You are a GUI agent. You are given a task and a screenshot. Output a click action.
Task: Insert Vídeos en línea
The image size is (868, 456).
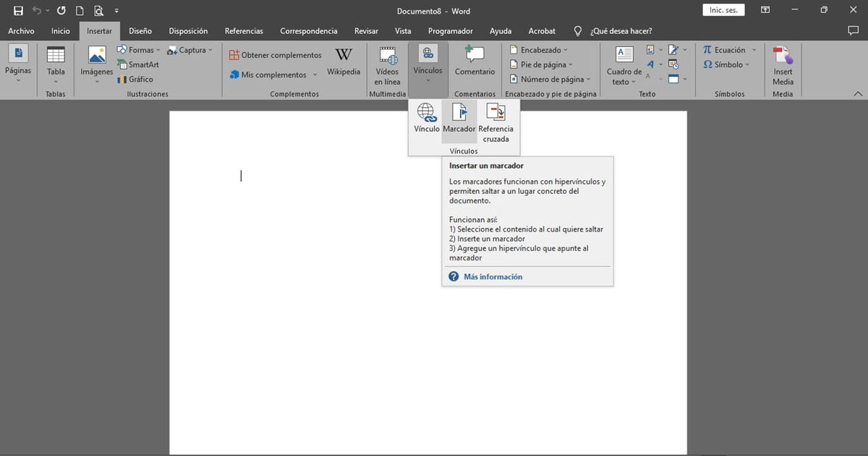[x=388, y=64]
